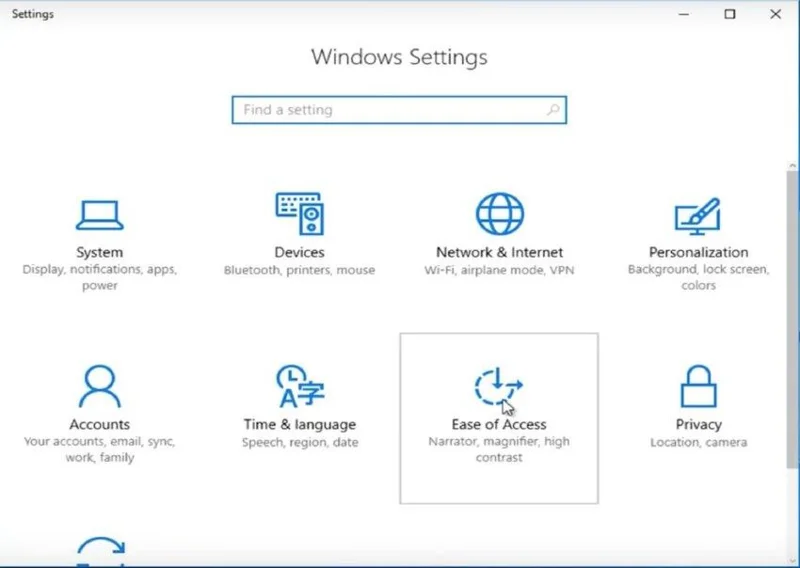Maximize the Settings window
Image resolution: width=800 pixels, height=568 pixels.
point(730,14)
